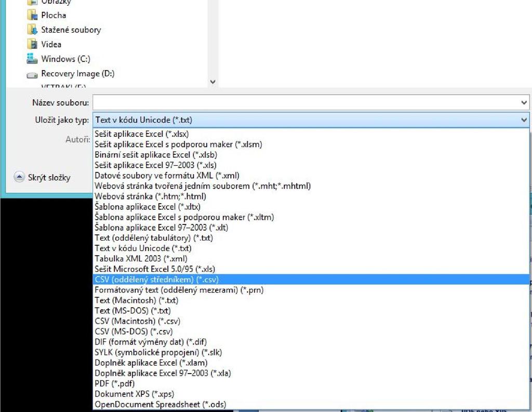The height and width of the screenshot is (412, 532).
Task: Click the Plocha folder name
Action: (x=54, y=15)
